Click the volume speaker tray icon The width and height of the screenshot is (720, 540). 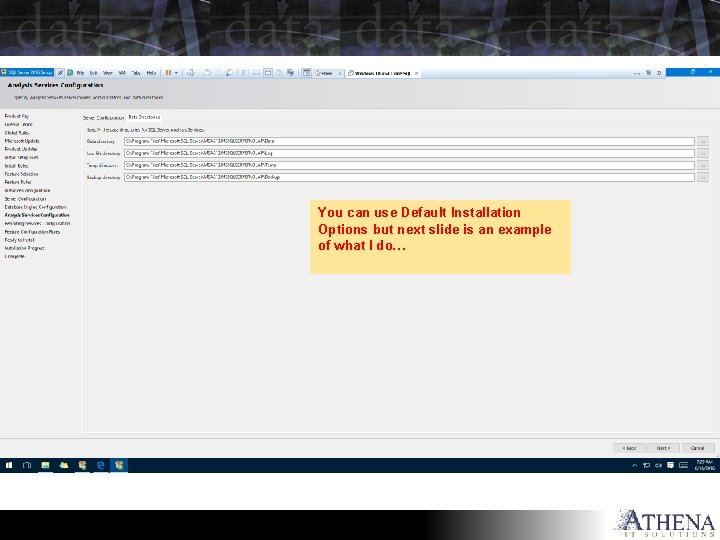658,466
